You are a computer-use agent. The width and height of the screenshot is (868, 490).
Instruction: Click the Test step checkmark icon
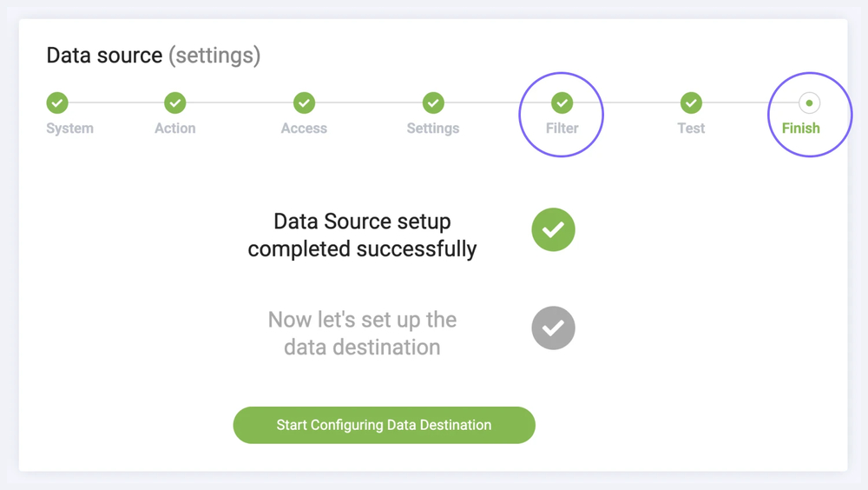(691, 103)
